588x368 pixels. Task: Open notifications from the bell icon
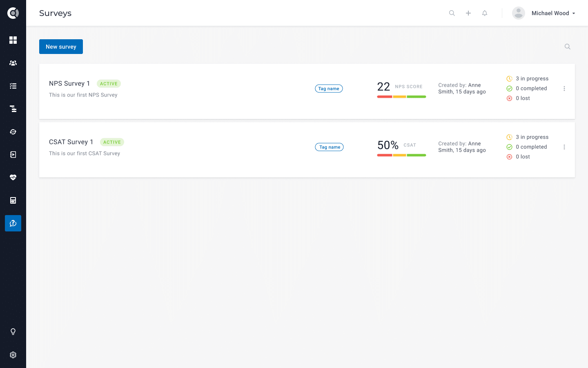pos(484,13)
